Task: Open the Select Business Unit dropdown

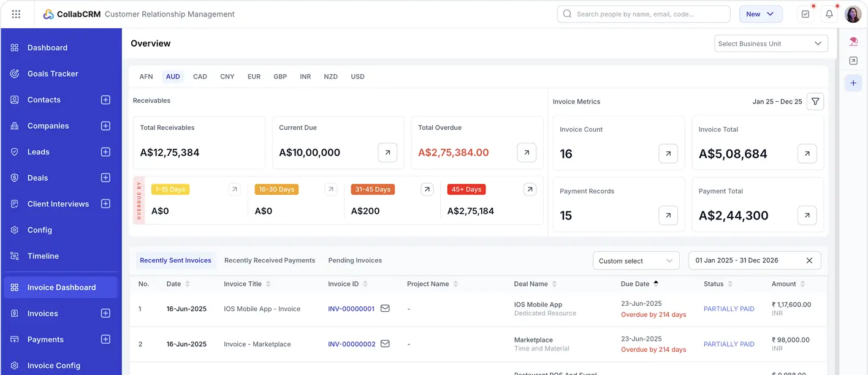Action: click(771, 43)
